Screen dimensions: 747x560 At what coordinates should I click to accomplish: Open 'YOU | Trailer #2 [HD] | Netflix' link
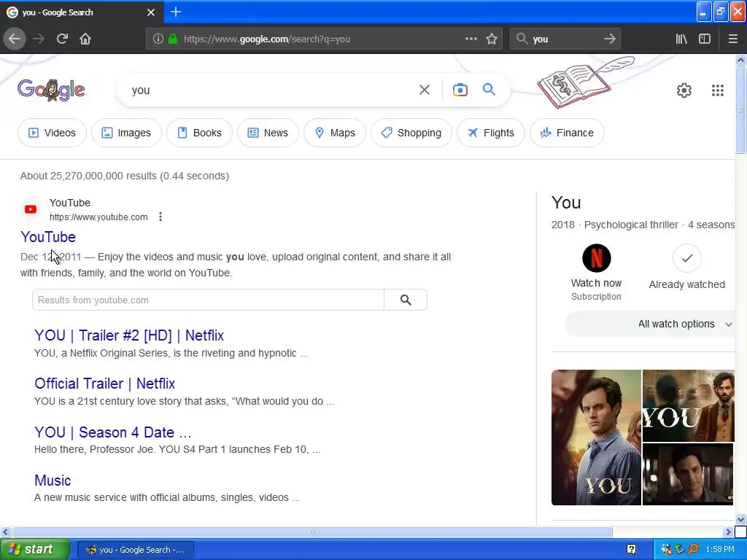(x=129, y=335)
